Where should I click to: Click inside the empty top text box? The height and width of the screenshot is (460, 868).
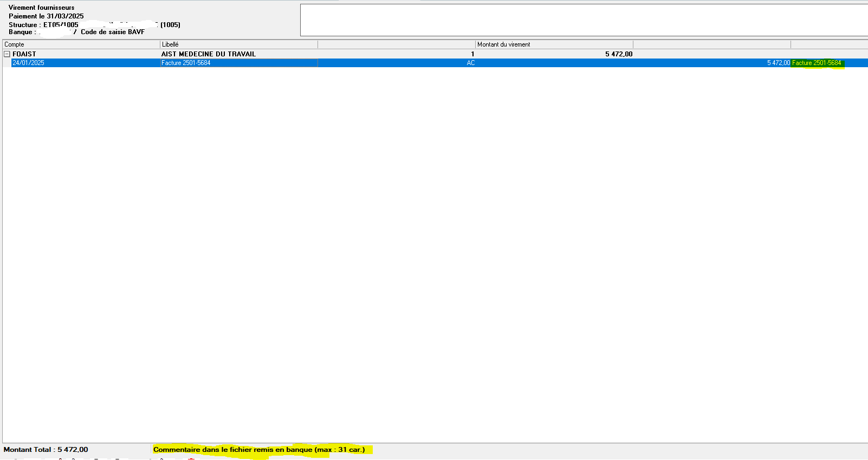(x=583, y=20)
